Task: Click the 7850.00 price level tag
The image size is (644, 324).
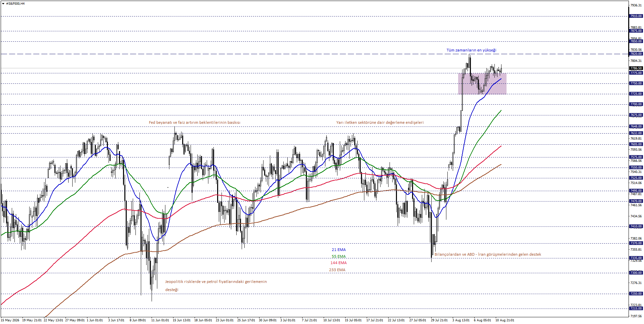Action: [x=636, y=41]
